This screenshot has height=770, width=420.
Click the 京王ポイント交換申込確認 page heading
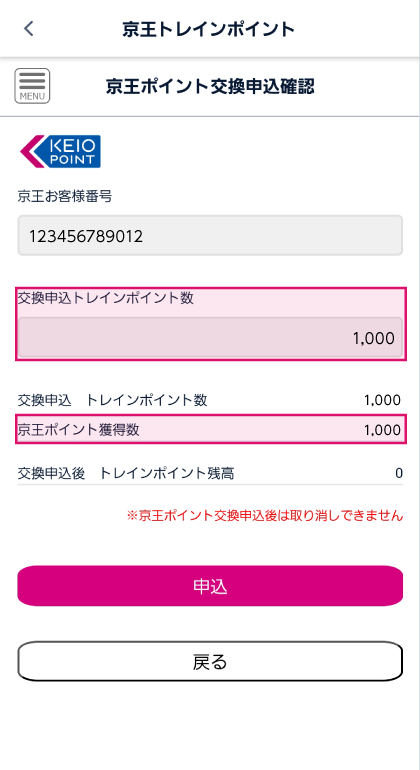click(210, 86)
